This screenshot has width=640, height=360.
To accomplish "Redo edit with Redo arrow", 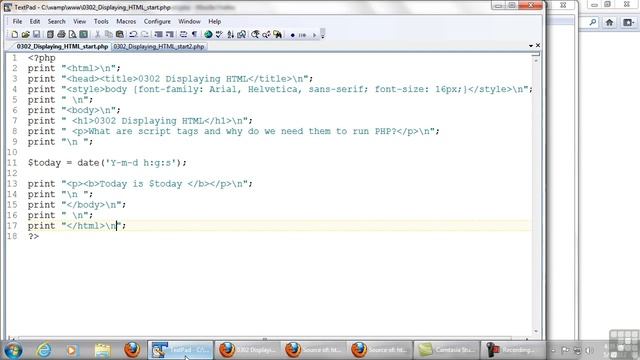I will 144,35.
